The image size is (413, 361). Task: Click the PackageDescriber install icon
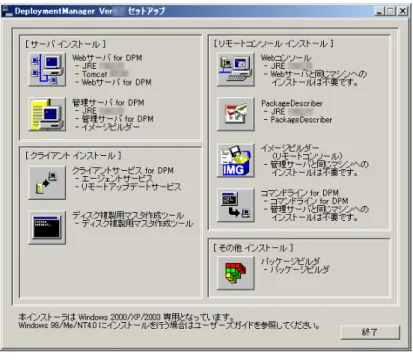tap(236, 114)
